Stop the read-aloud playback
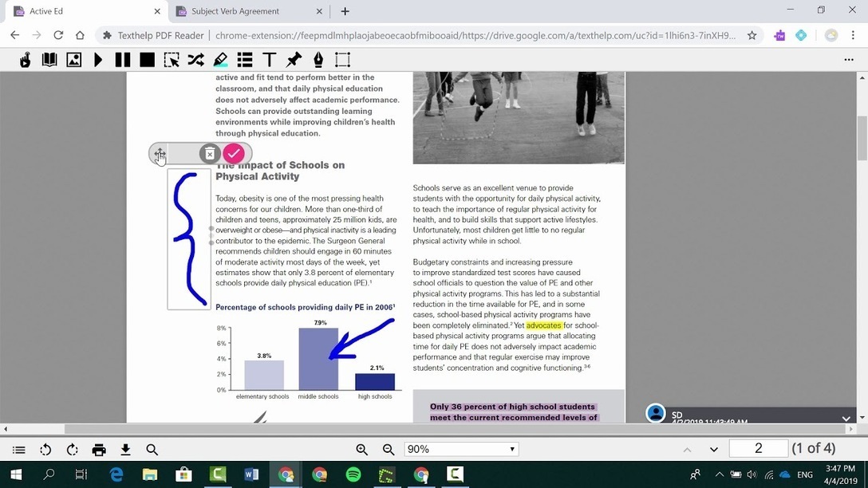This screenshot has height=488, width=868. click(x=147, y=60)
